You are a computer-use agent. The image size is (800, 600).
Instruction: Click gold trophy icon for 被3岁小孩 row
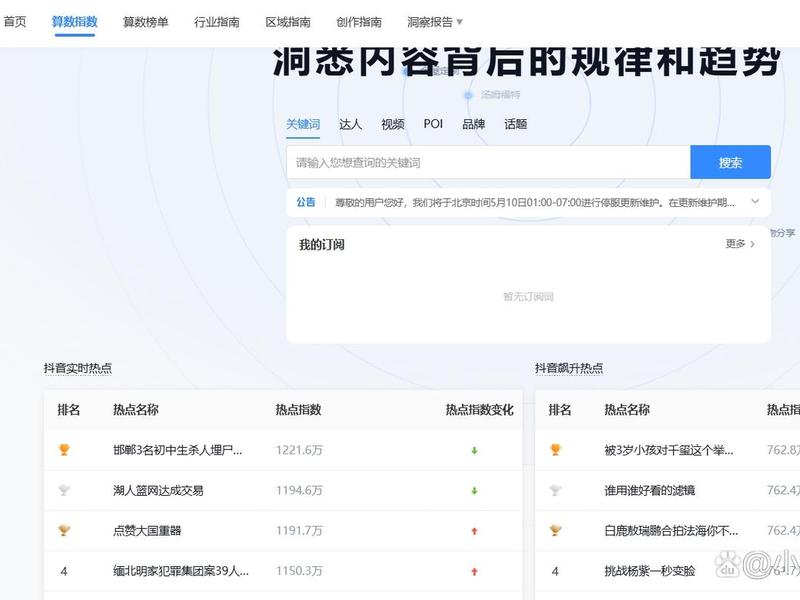(555, 449)
